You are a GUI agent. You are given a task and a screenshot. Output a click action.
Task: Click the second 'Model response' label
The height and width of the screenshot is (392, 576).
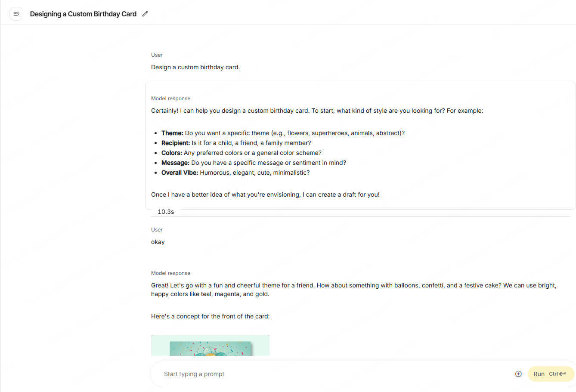(170, 273)
